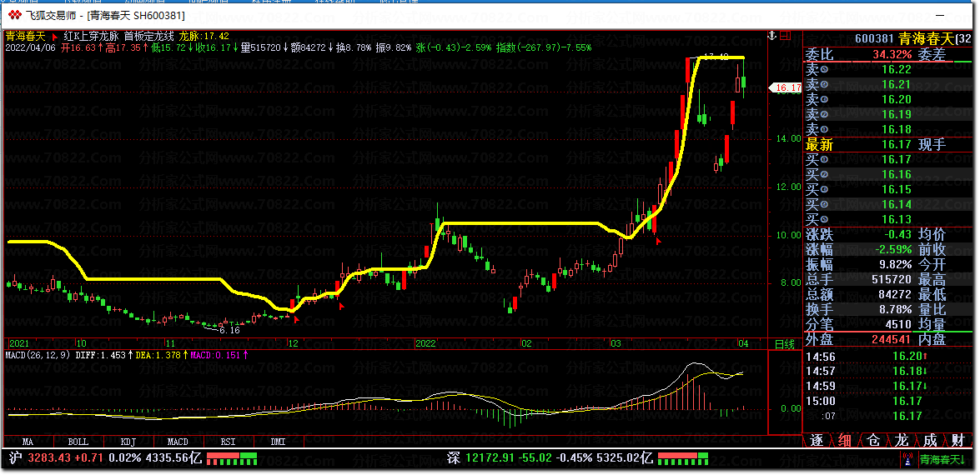
Task: Click the 03 month marker on time axis
Action: [616, 343]
